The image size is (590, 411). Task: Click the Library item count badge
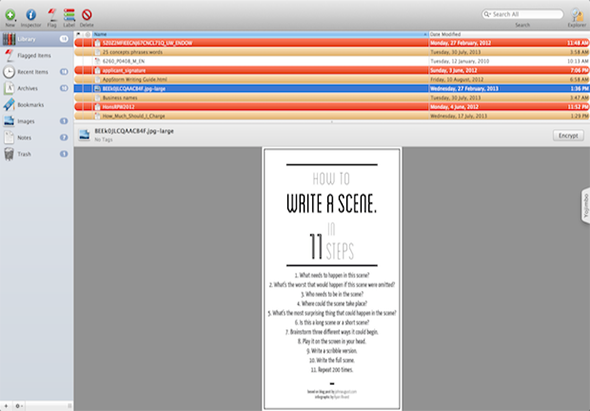tap(64, 39)
